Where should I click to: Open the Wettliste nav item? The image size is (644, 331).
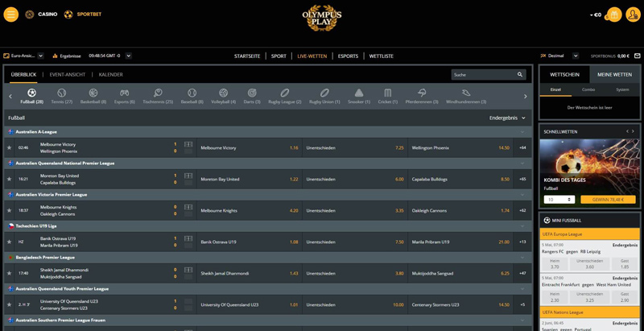pyautogui.click(x=381, y=56)
